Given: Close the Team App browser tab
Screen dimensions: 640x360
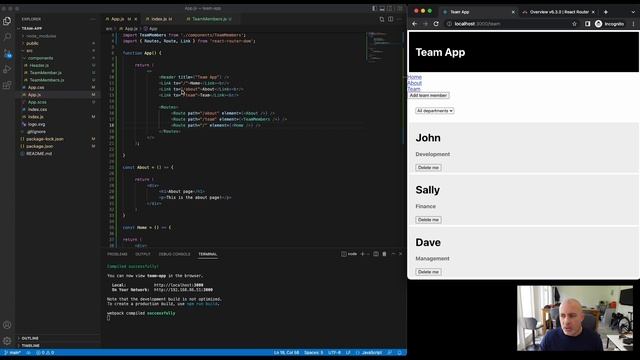Looking at the screenshot, I should (513, 12).
